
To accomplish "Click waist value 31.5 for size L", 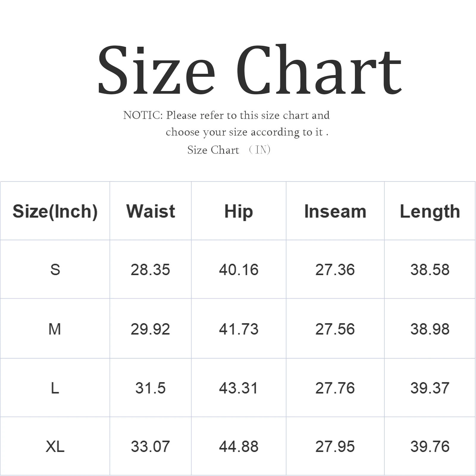I will pyautogui.click(x=151, y=388).
